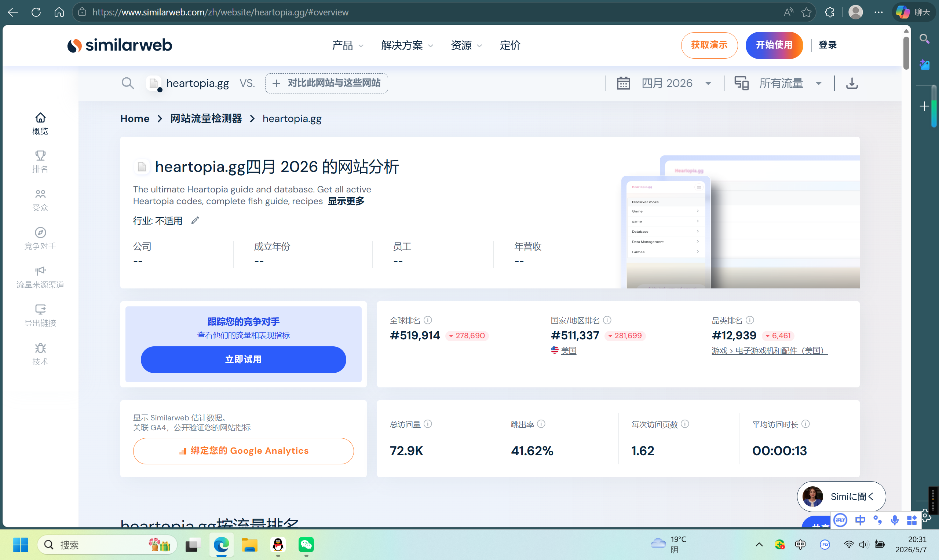Open the browser home page icon
This screenshot has height=560, width=939.
[59, 12]
